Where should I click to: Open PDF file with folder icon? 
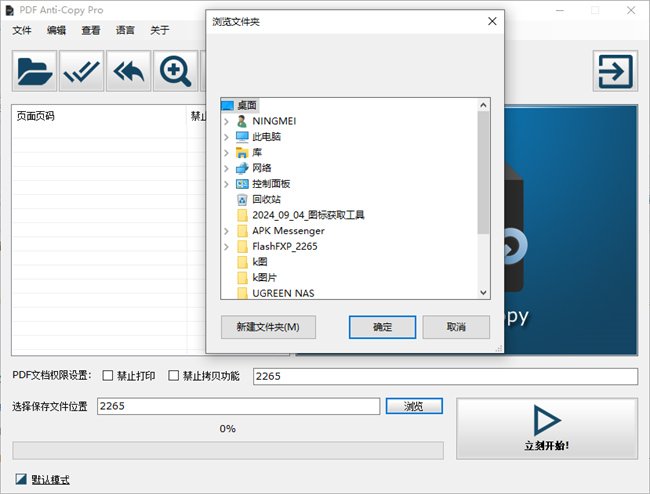(x=34, y=71)
